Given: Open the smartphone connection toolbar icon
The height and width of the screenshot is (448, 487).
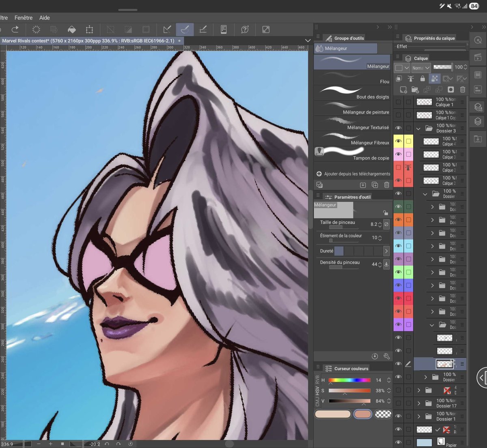Looking at the screenshot, I should [223, 29].
